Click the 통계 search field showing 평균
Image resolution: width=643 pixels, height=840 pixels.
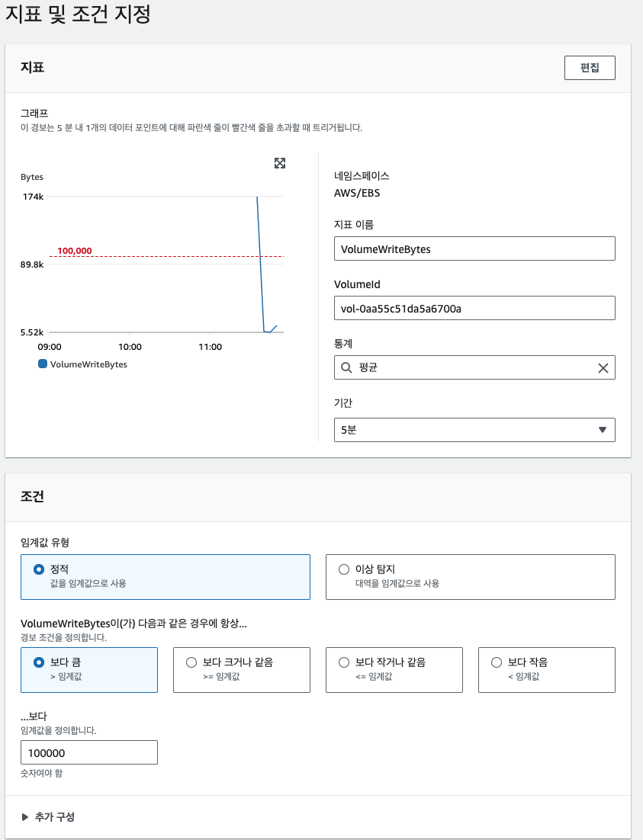click(x=474, y=367)
